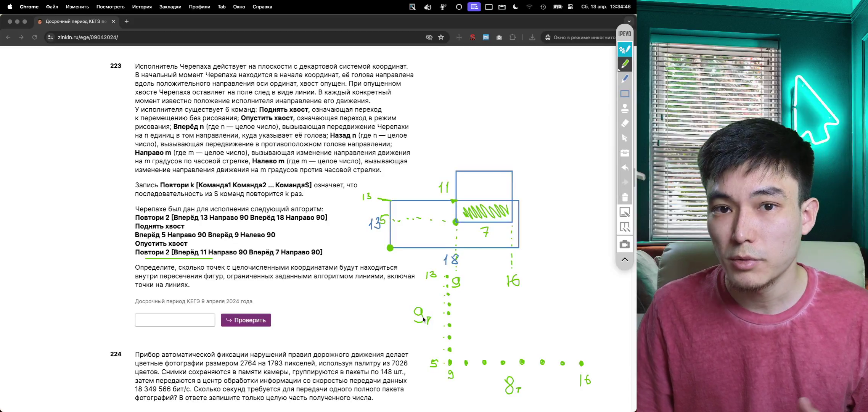Click the Проверить button
The image size is (868, 412).
(246, 320)
